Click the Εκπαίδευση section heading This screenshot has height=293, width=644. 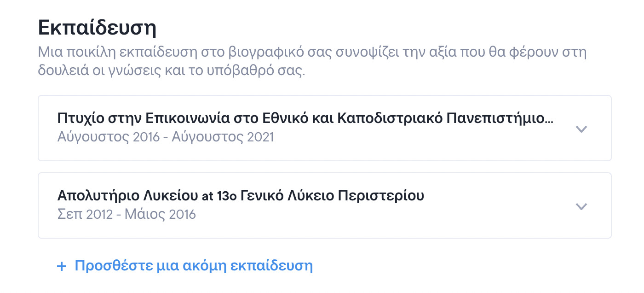[97, 28]
